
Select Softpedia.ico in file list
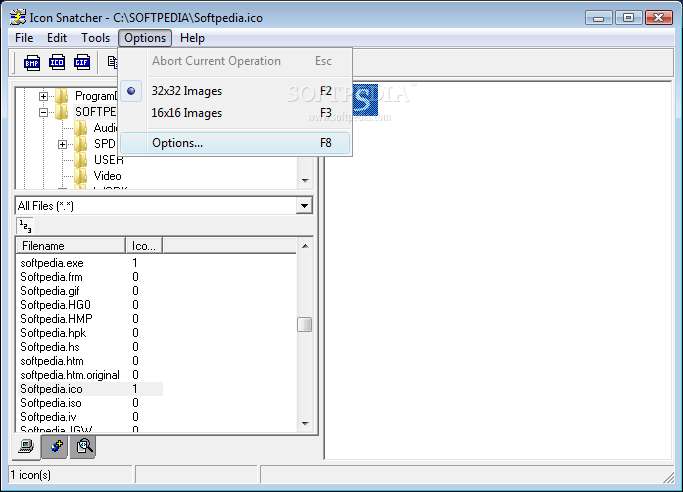51,389
